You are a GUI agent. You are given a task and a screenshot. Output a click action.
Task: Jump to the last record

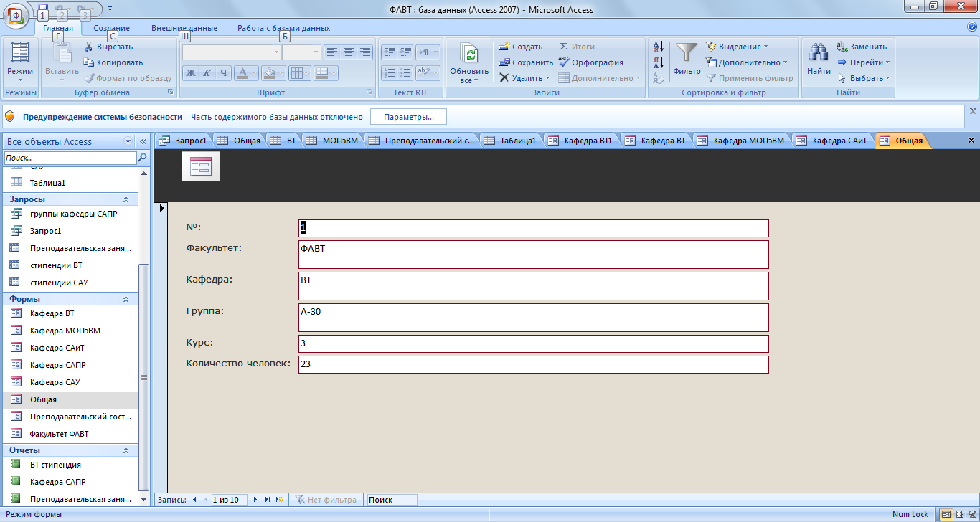point(267,500)
